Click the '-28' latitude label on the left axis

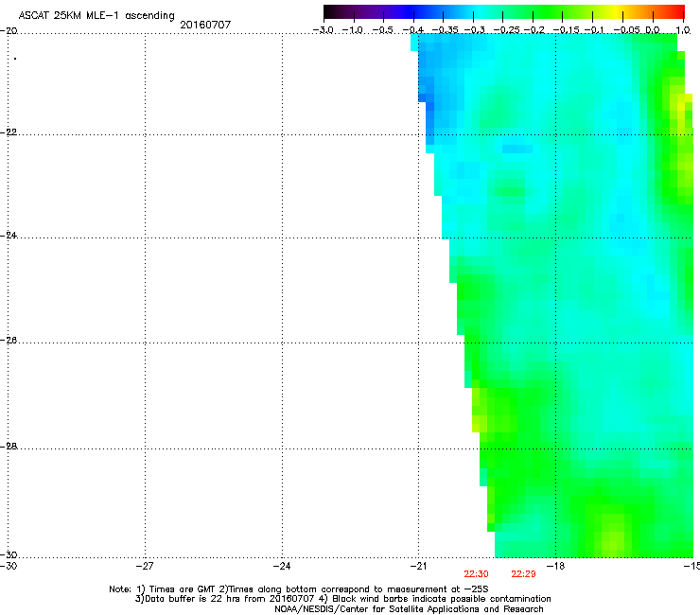9,447
